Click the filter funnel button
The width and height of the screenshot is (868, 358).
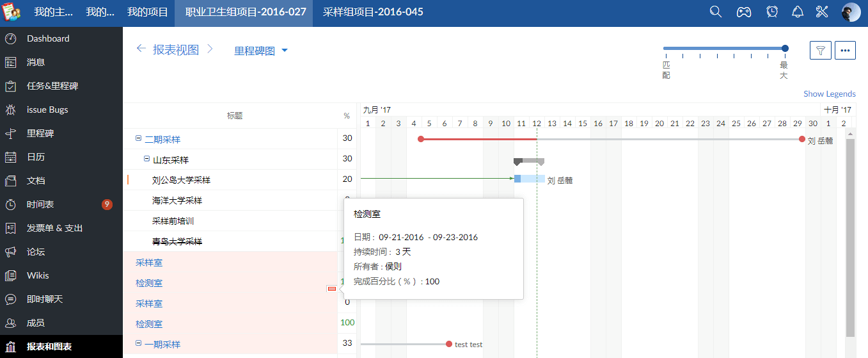point(821,51)
